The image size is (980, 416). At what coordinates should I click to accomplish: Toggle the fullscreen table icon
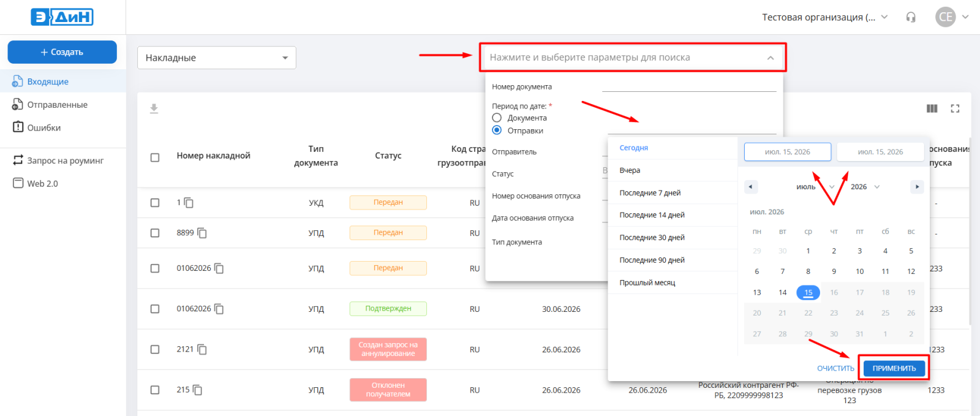(x=955, y=108)
